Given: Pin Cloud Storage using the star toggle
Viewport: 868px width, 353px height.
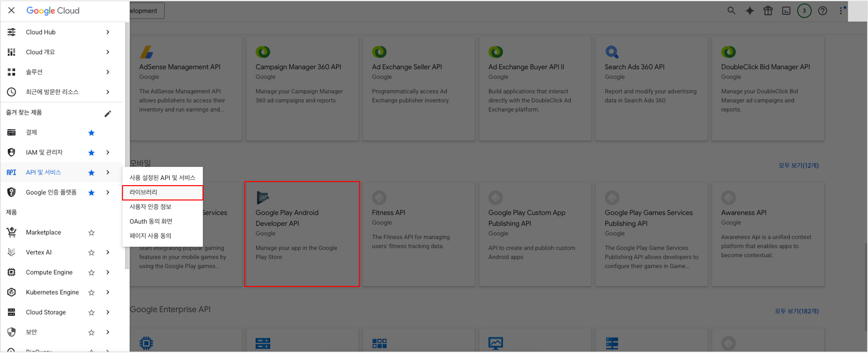Looking at the screenshot, I should [91, 312].
